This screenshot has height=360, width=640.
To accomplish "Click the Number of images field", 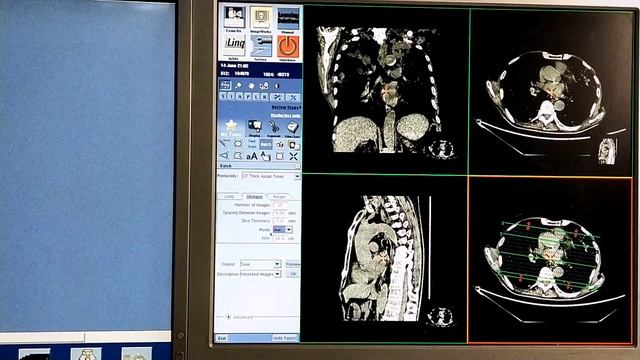I will point(280,205).
